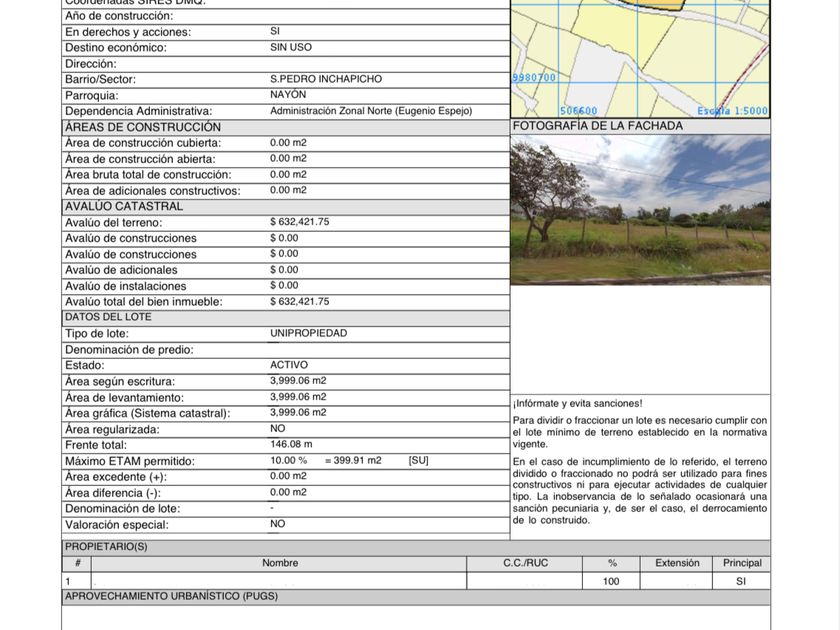Click the 'Máximo ETAM permitido:' label

pyautogui.click(x=130, y=461)
